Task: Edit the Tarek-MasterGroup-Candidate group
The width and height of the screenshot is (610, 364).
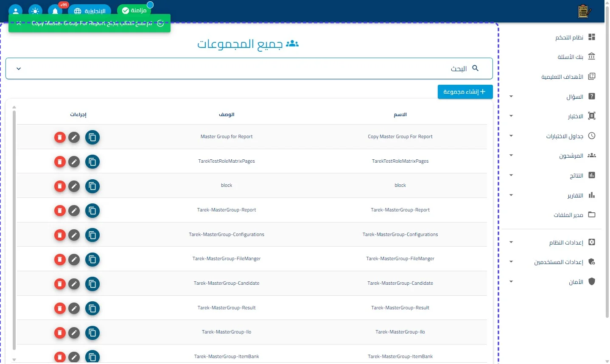Action: 74,284
